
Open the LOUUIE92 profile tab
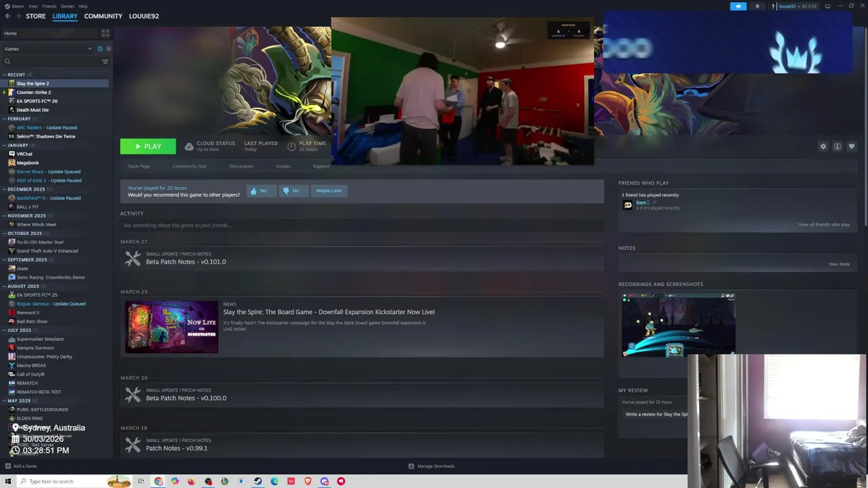[x=144, y=16]
